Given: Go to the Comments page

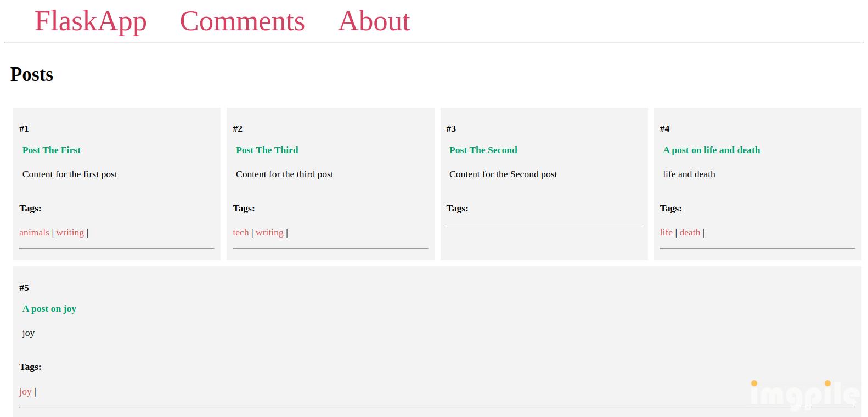Looking at the screenshot, I should pos(242,21).
